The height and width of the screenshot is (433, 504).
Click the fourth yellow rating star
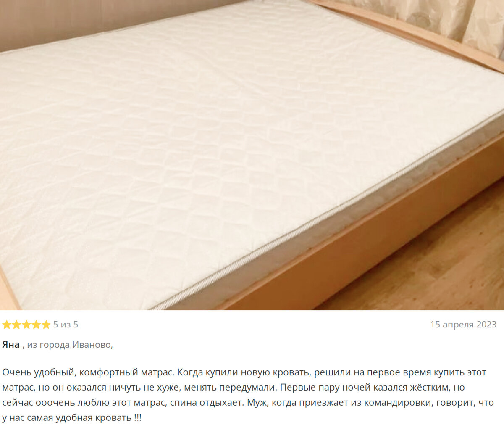(x=36, y=325)
